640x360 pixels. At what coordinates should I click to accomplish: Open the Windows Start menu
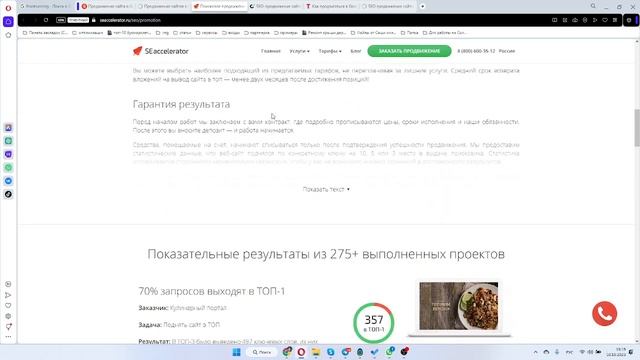[x=236, y=352]
